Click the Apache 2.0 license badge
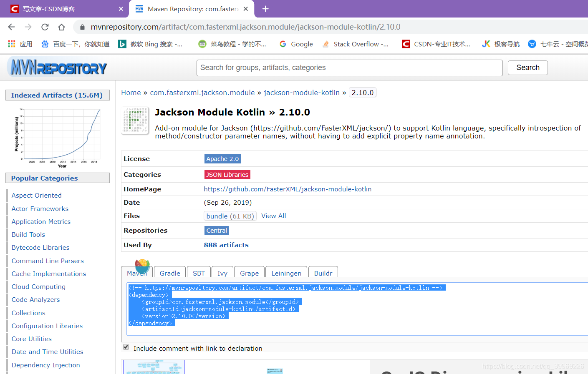Image resolution: width=588 pixels, height=374 pixels. coord(222,158)
